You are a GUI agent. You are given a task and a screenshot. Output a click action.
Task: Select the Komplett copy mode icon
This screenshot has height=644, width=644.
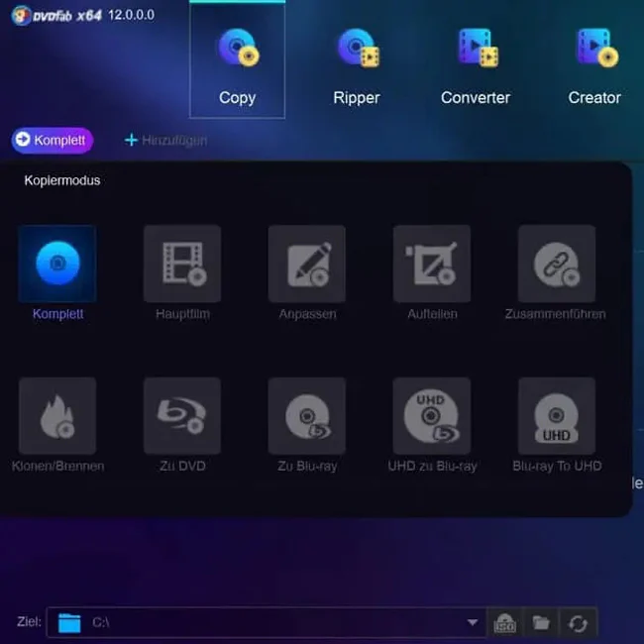pyautogui.click(x=57, y=264)
